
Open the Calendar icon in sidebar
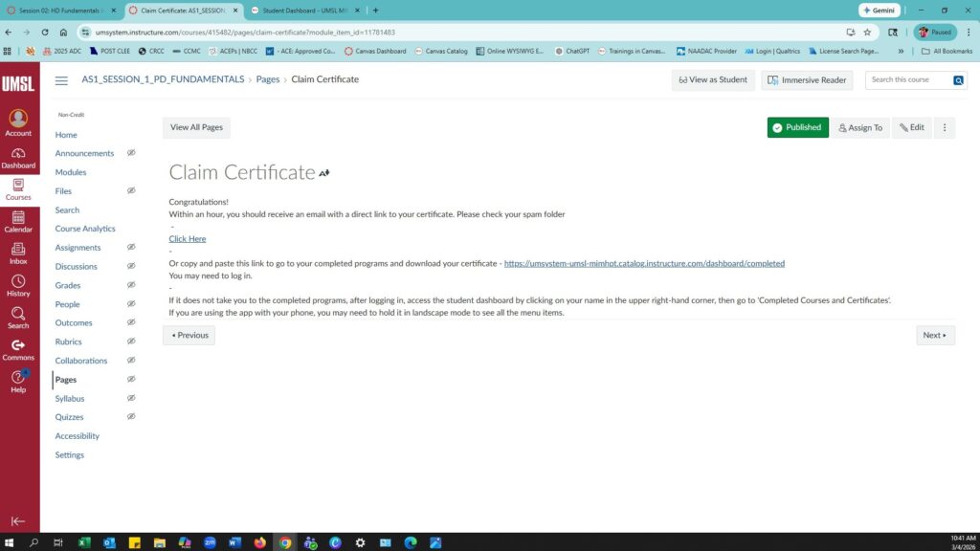(x=18, y=222)
